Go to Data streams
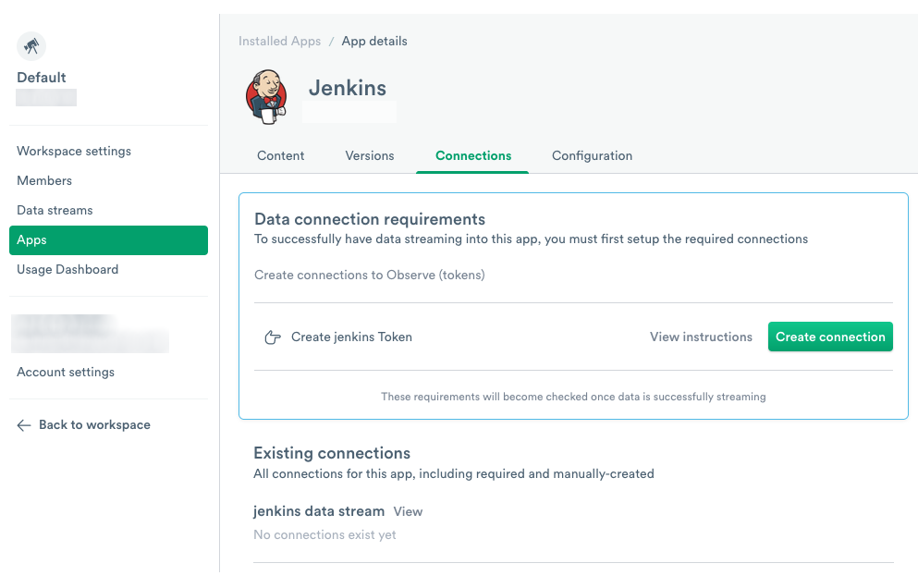Screen dimensions: 918x588 (55, 210)
